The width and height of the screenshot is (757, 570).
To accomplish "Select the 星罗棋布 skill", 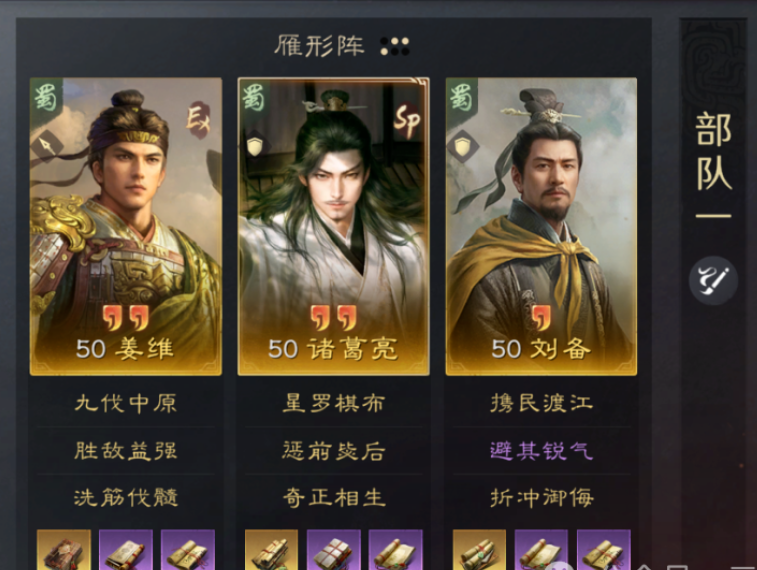I will click(x=334, y=403).
